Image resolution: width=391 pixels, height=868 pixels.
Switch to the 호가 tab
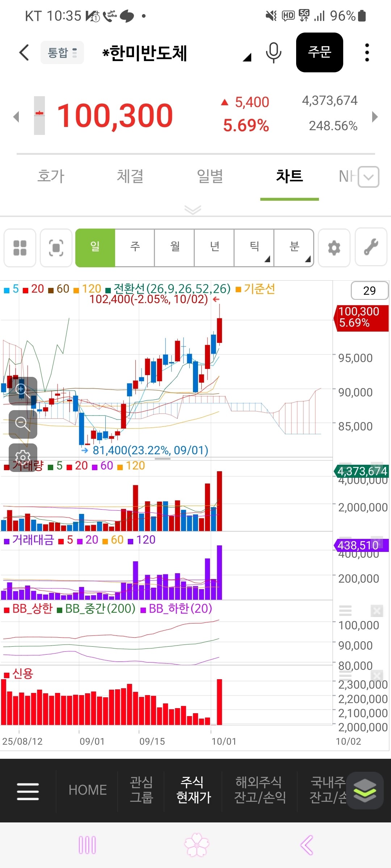(51, 176)
